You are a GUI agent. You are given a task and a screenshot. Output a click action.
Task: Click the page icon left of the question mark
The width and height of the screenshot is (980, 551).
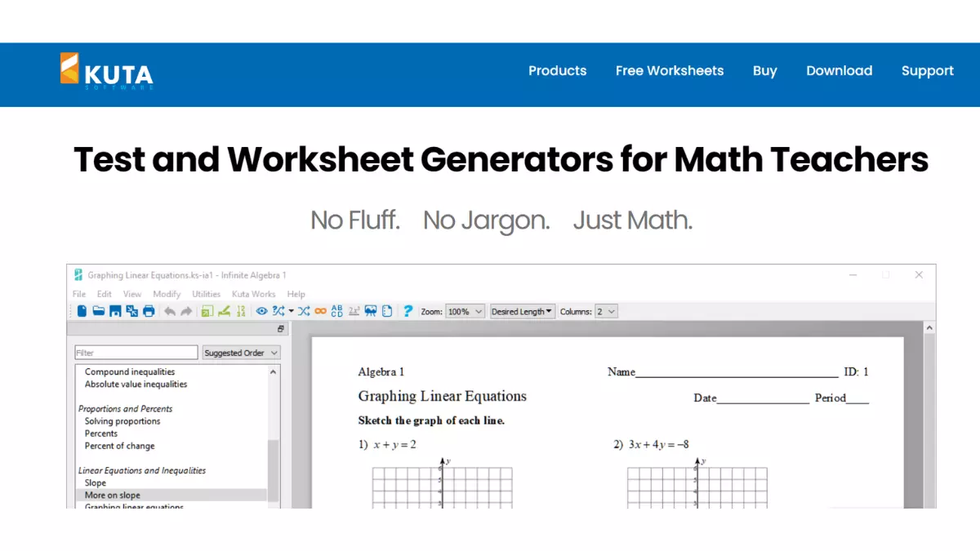[387, 311]
